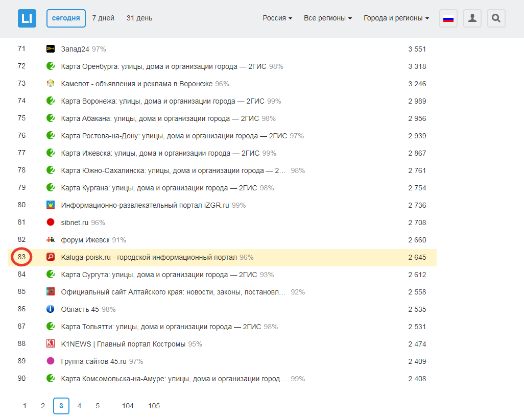Screen dimensions: 524x420
Task: Open search with the magnifier icon
Action: [x=496, y=19]
